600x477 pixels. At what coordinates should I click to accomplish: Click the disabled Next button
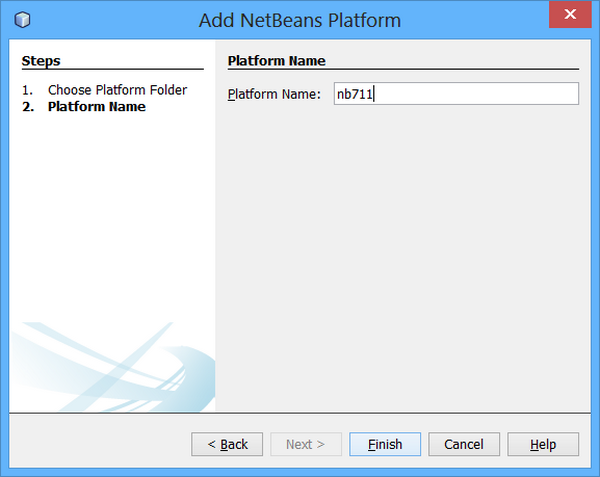306,444
